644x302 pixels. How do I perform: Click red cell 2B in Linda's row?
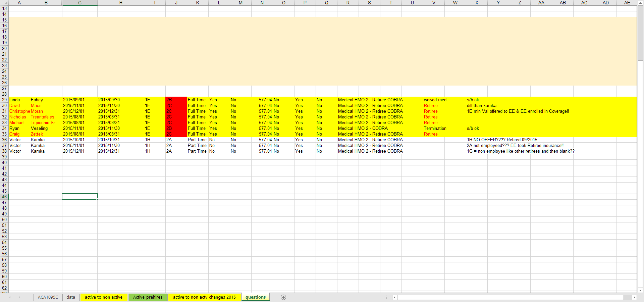click(x=176, y=100)
